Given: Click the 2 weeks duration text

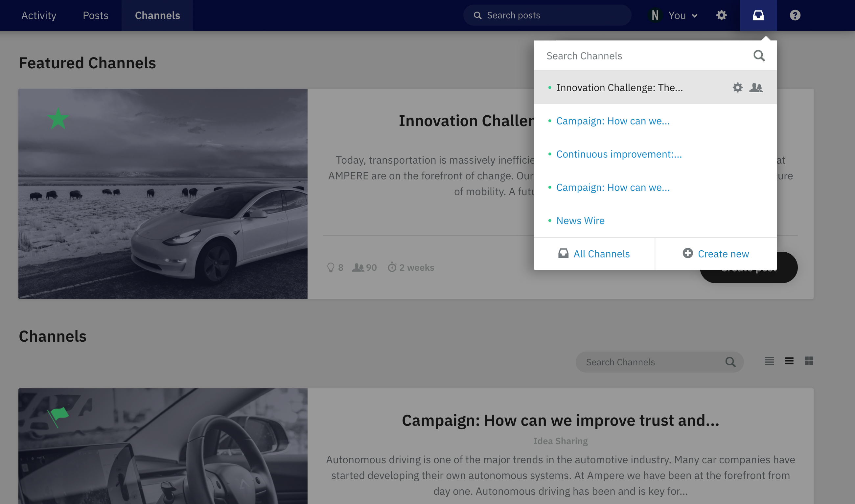Looking at the screenshot, I should (x=417, y=268).
